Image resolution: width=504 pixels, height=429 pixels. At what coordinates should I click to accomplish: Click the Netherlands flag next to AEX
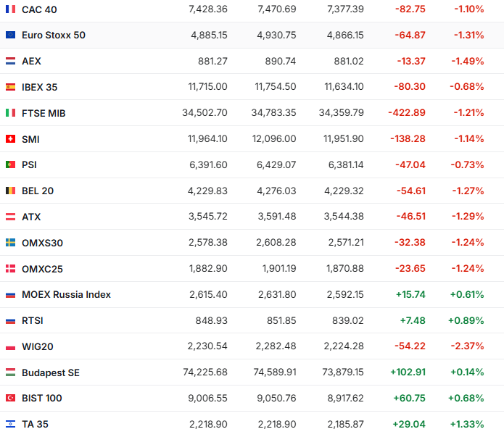pos(10,61)
